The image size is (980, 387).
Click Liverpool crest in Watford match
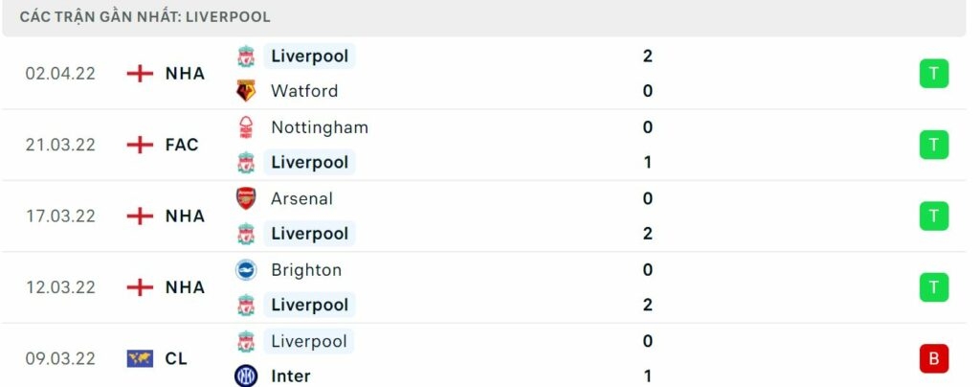pos(247,57)
